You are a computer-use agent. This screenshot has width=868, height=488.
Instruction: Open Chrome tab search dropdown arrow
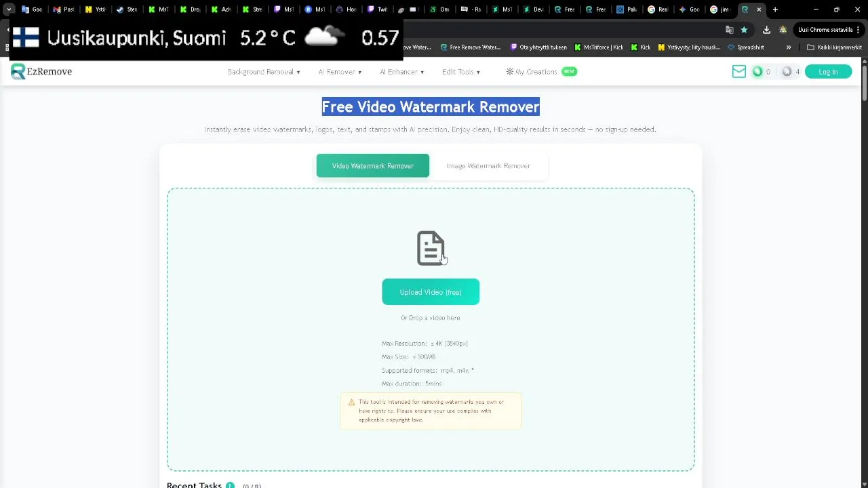click(9, 9)
